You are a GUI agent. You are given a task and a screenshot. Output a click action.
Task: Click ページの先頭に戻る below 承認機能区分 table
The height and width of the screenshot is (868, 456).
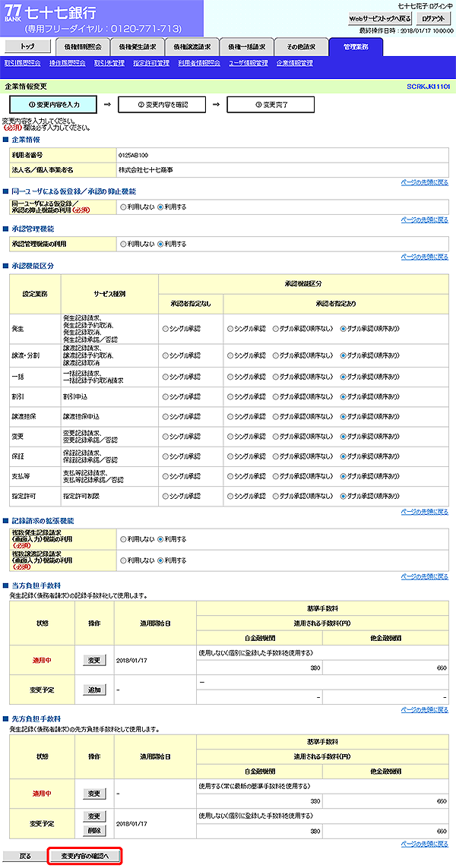(424, 512)
